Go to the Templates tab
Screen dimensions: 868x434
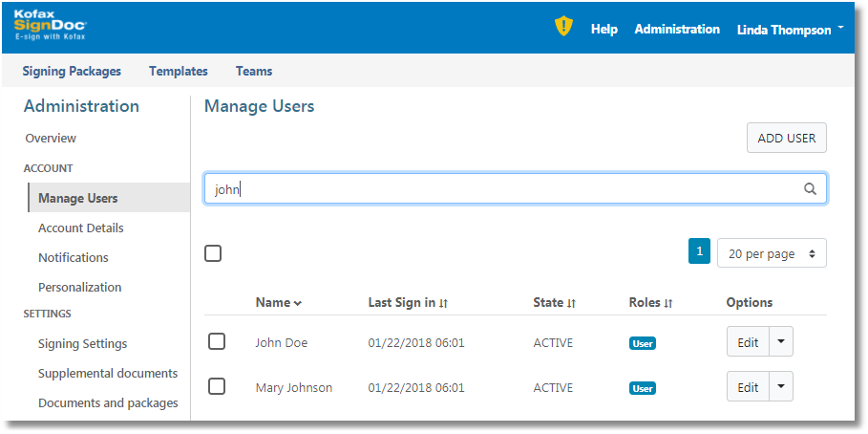point(179,71)
